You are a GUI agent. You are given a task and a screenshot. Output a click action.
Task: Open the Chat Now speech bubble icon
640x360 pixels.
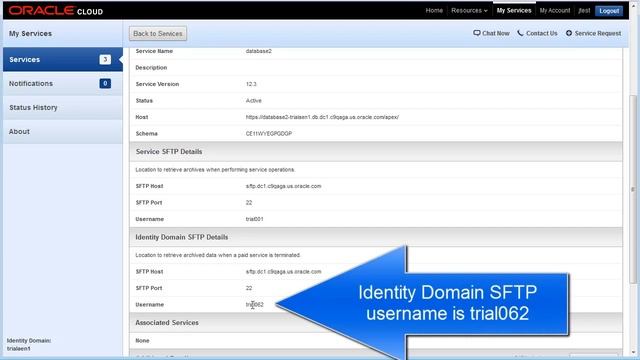(x=476, y=33)
